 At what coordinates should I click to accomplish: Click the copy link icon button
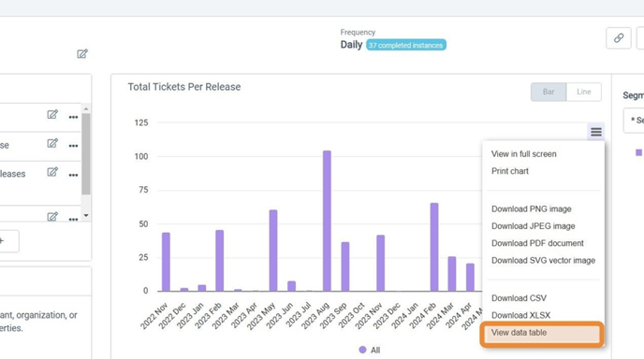(x=619, y=38)
